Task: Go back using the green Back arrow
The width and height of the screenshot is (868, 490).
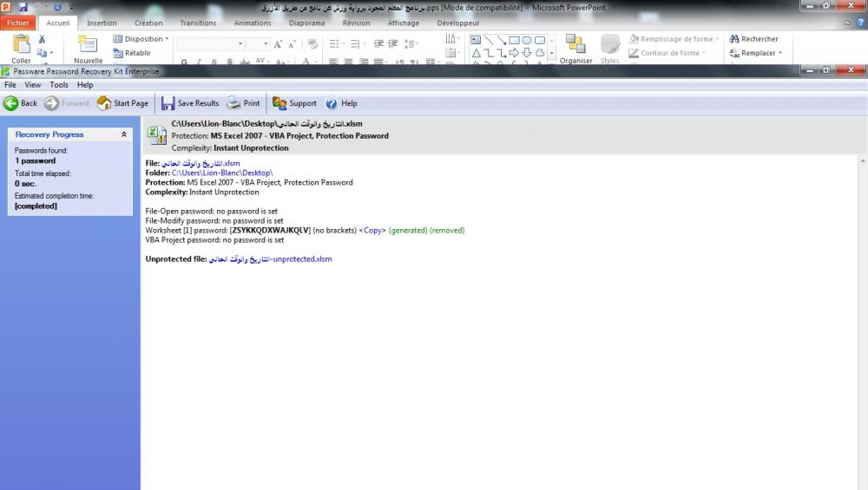Action: click(x=20, y=103)
